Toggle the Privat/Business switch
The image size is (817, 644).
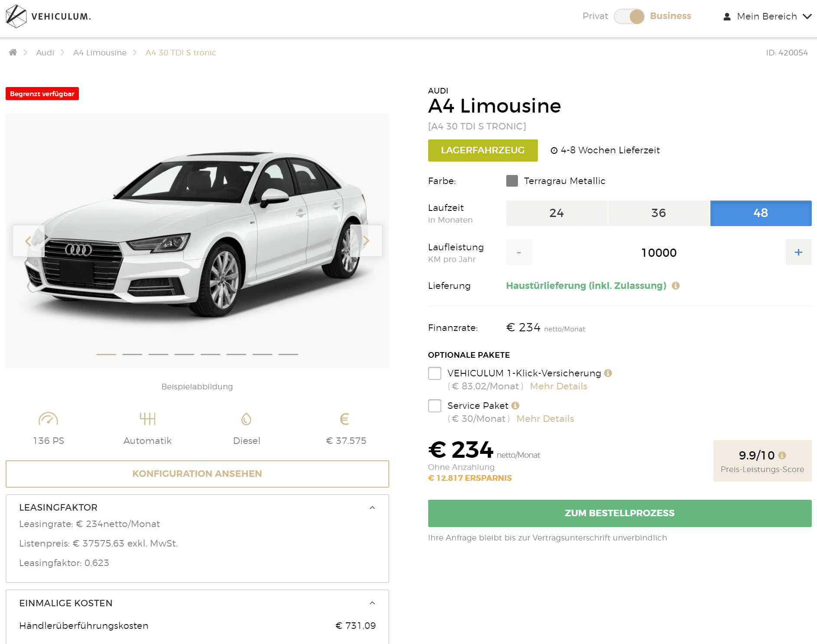629,16
